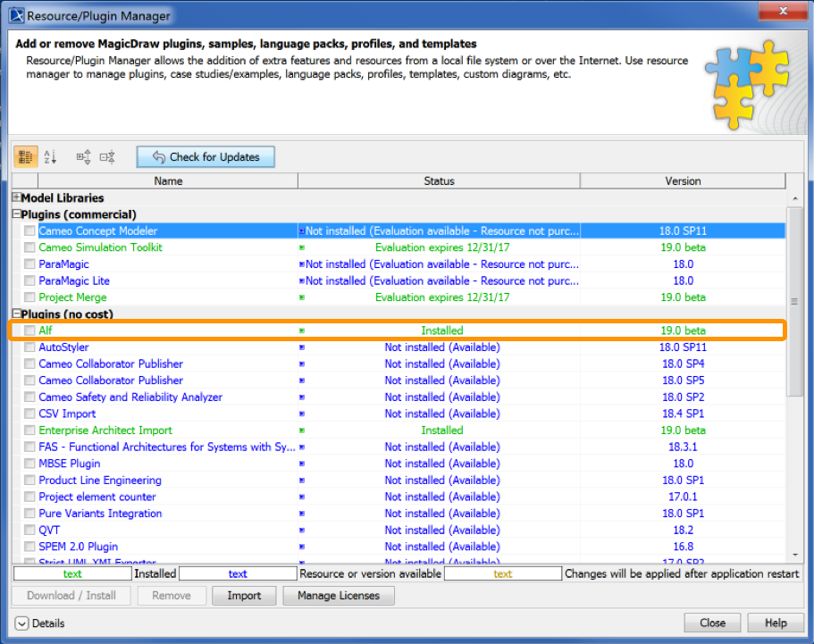Click the expand all tree icon
The image size is (814, 644).
pos(83,157)
